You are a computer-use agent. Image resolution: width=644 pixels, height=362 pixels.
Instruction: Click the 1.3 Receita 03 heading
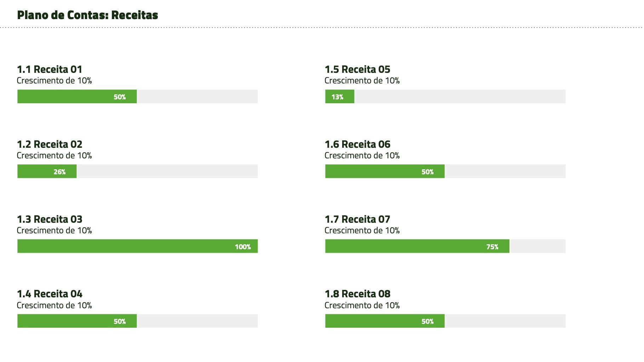(50, 219)
